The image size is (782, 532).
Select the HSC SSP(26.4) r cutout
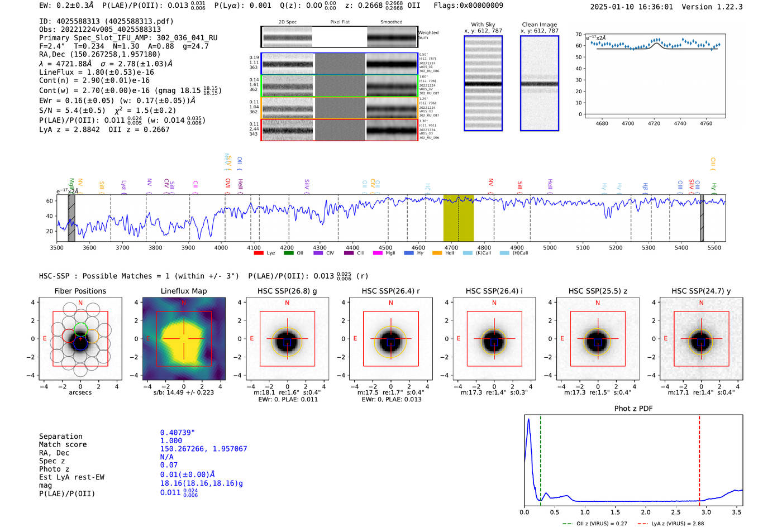click(391, 339)
